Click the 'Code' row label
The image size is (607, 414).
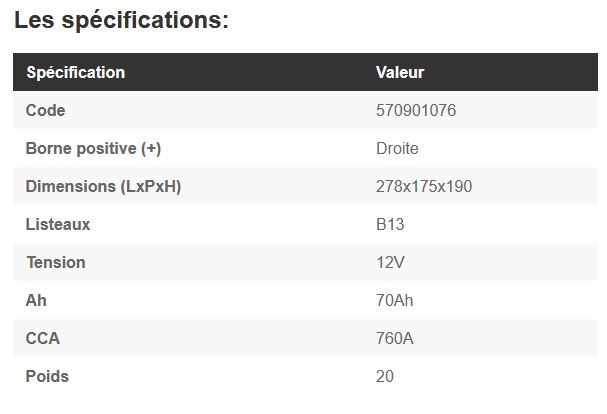(x=45, y=110)
